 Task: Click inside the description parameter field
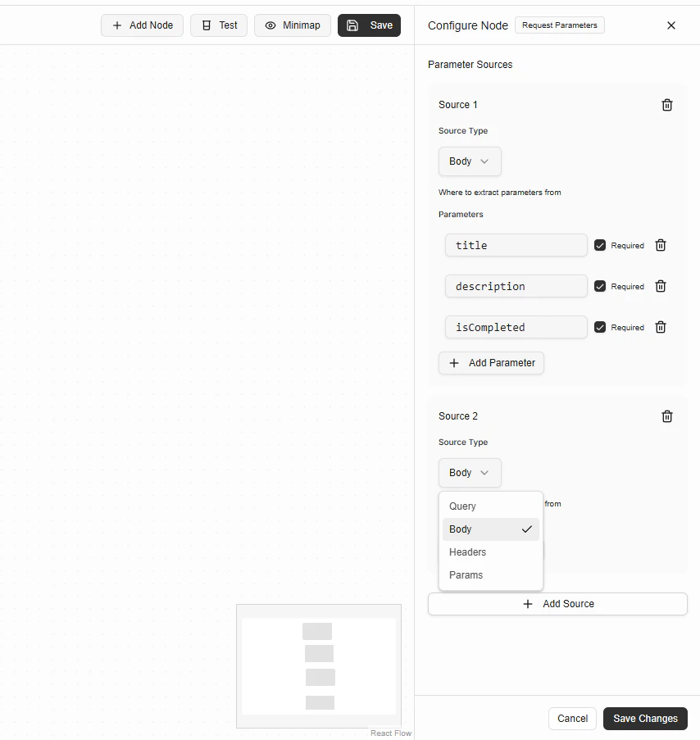[516, 286]
